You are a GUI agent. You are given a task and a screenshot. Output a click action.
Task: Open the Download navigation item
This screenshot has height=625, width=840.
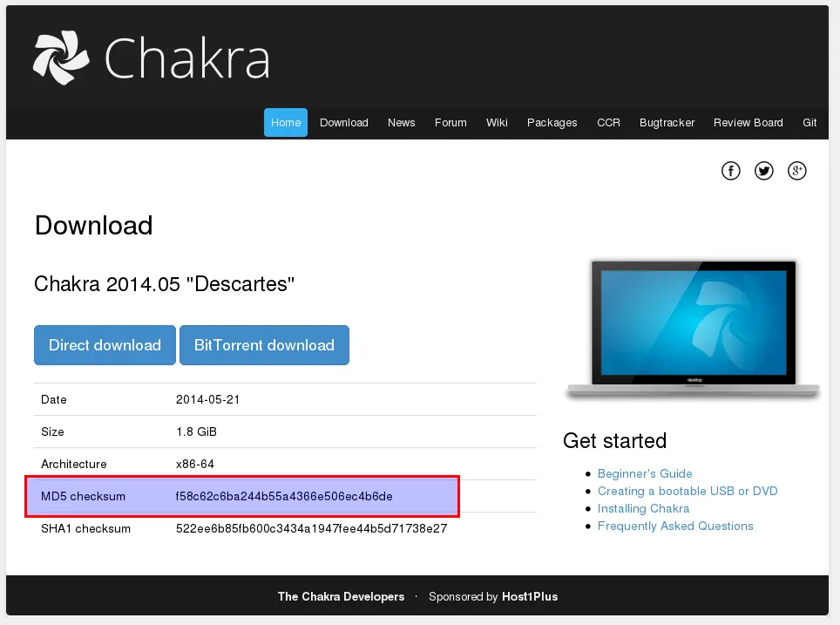[344, 123]
